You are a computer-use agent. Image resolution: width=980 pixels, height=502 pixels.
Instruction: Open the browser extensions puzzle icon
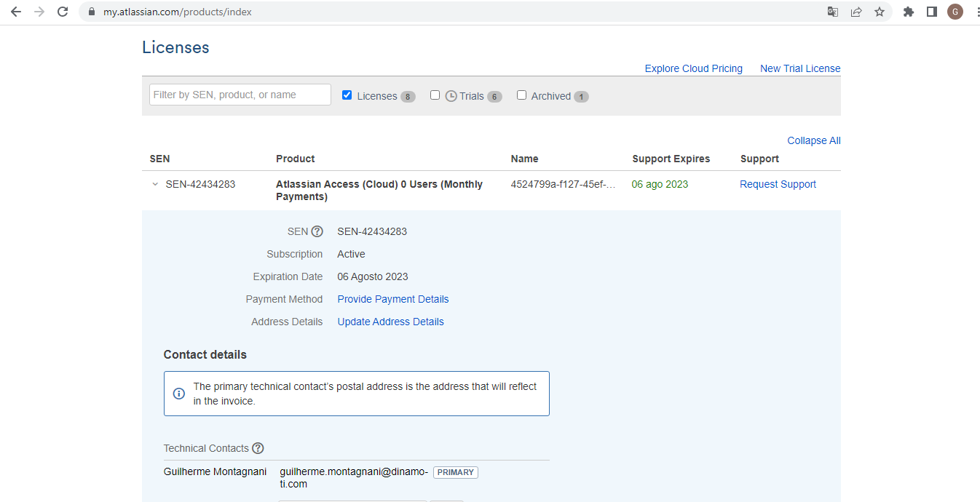(x=908, y=12)
